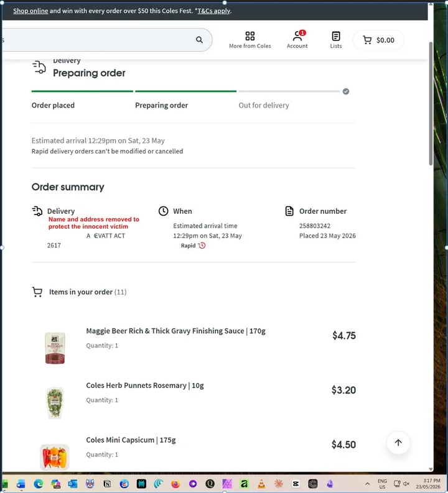
Task: Open CapCut from the taskbar
Action: (x=296, y=484)
